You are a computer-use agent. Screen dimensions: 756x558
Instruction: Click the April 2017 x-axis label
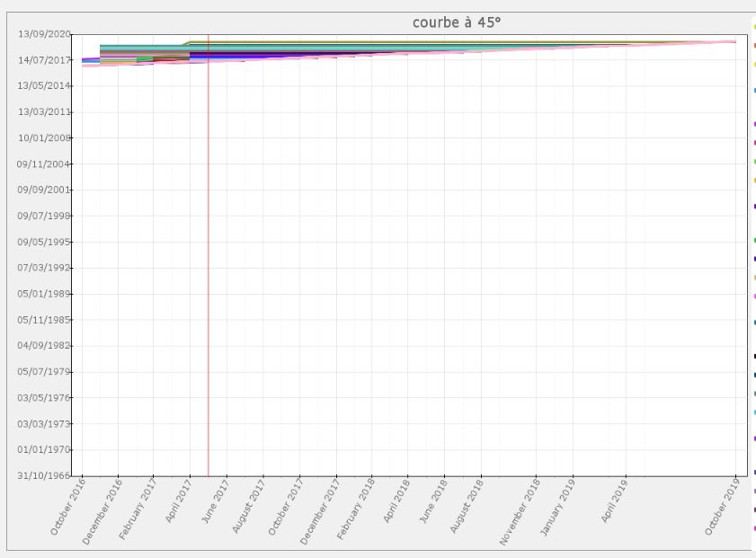(x=178, y=503)
